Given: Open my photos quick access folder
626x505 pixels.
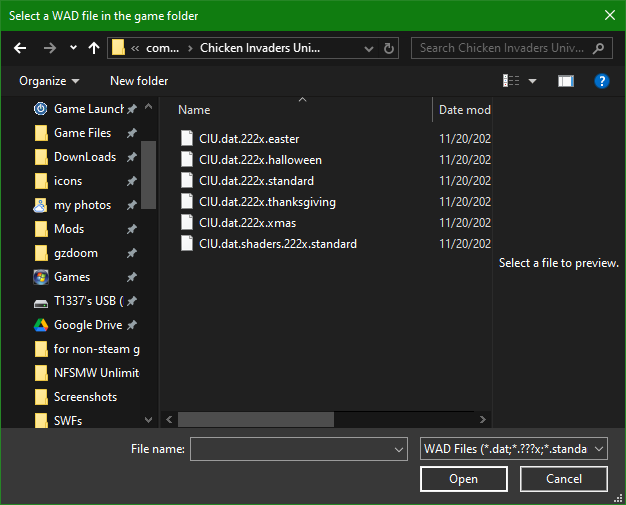Looking at the screenshot, I should [x=82, y=205].
